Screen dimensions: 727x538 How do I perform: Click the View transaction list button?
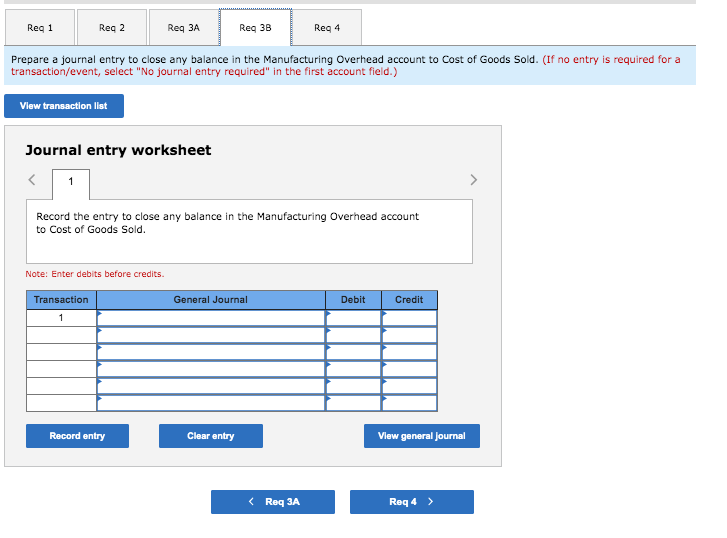[64, 106]
